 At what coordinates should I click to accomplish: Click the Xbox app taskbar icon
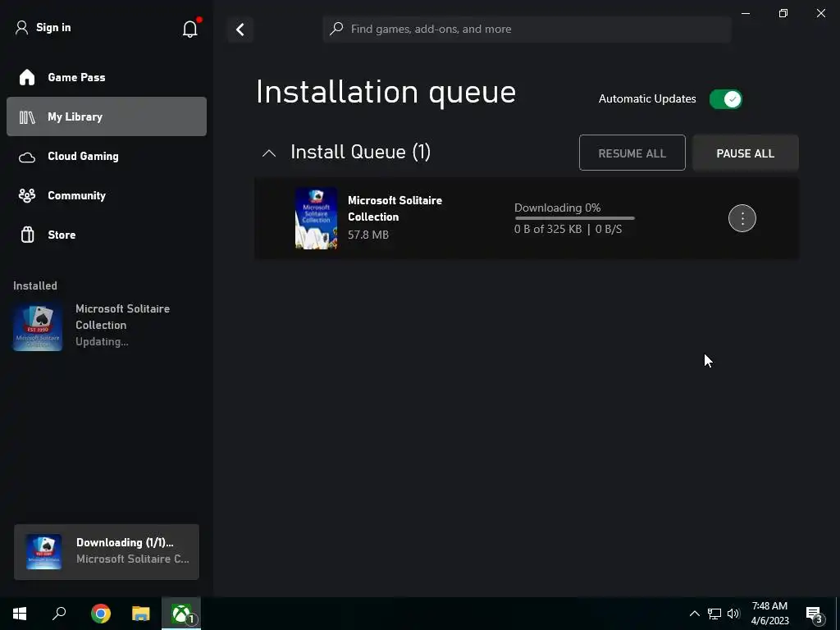(x=181, y=614)
